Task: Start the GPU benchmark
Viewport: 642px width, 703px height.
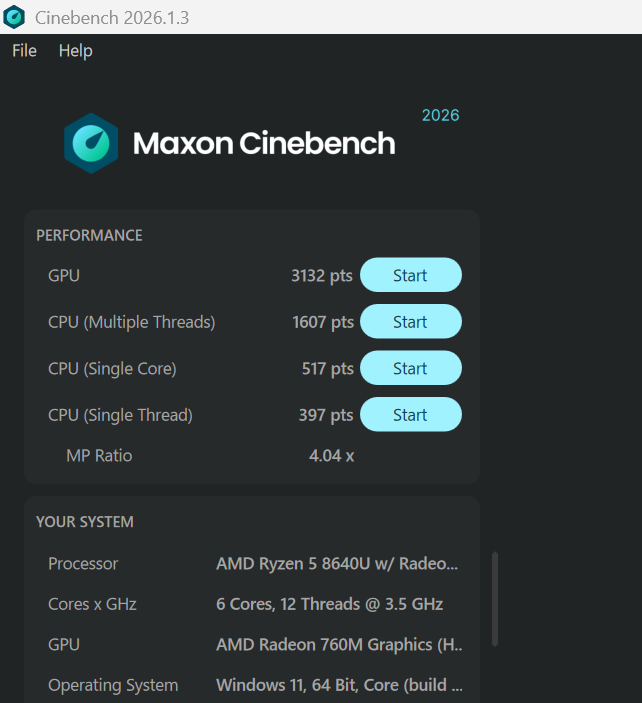Action: click(411, 275)
